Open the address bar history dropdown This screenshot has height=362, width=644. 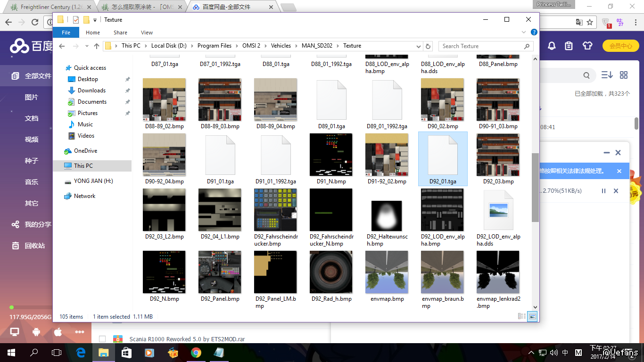coord(418,46)
